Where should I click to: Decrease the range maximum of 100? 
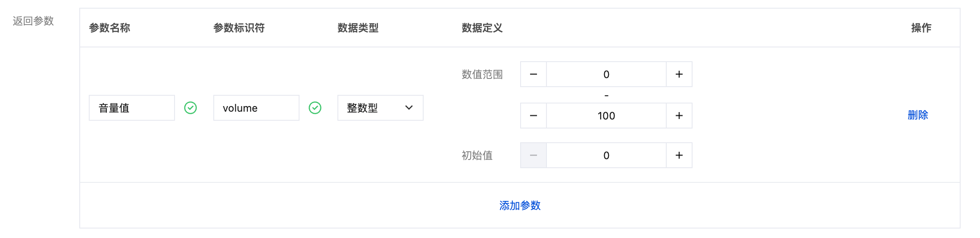pos(534,116)
